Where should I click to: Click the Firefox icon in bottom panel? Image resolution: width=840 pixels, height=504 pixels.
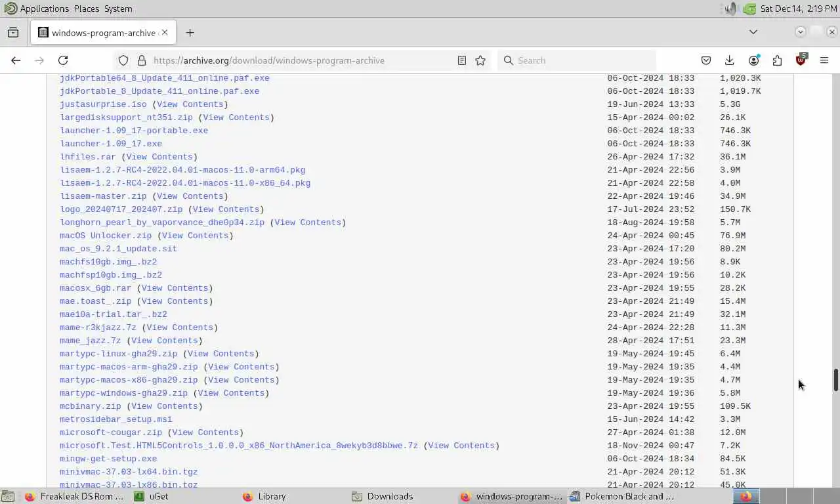pos(745,496)
